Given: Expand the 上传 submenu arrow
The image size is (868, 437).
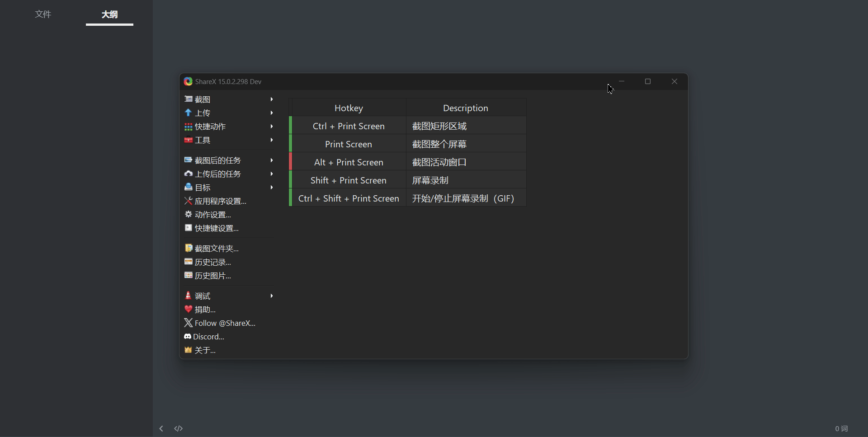Looking at the screenshot, I should click(x=272, y=113).
